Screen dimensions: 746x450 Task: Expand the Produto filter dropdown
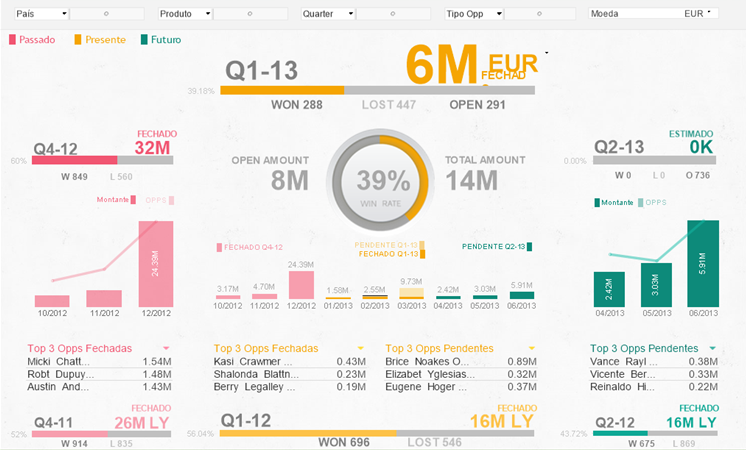(208, 14)
